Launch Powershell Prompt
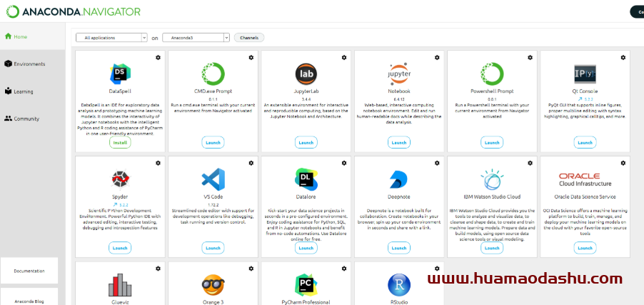The image size is (644, 305). 492,143
